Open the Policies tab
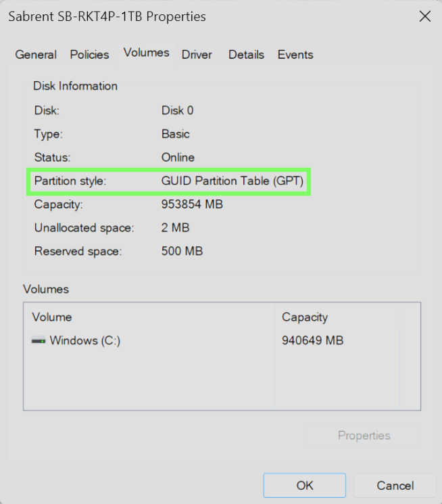 (x=89, y=55)
